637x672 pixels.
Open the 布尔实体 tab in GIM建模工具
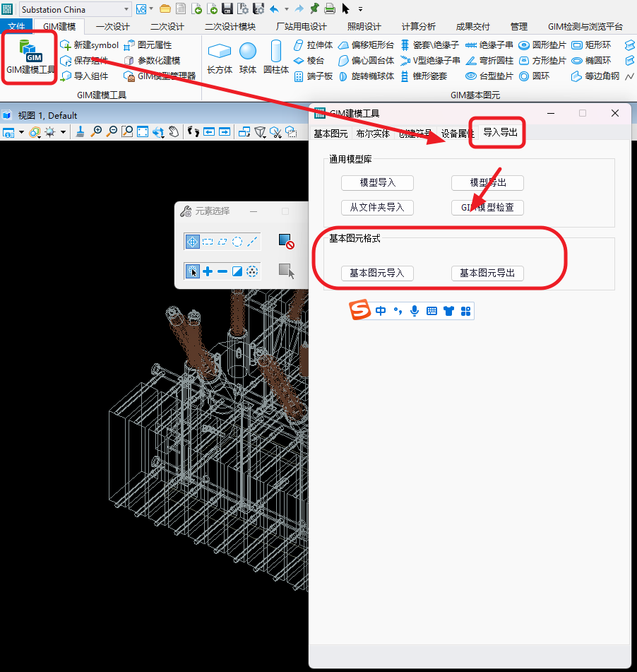point(373,134)
